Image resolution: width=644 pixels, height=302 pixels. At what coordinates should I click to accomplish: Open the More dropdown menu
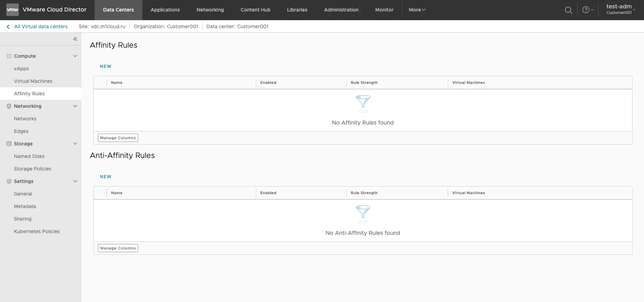pyautogui.click(x=417, y=10)
